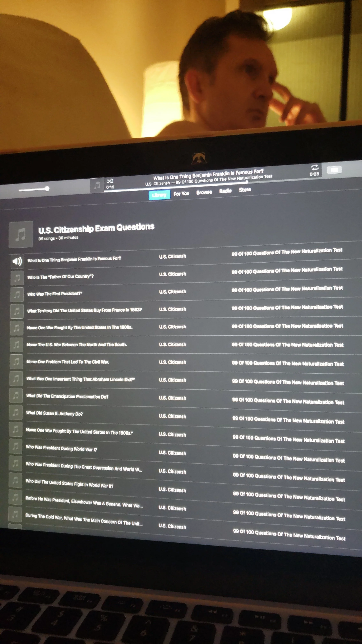Click the note icon beside the Civil War problem row
Image resolution: width=362 pixels, height=644 pixels.
click(x=16, y=362)
